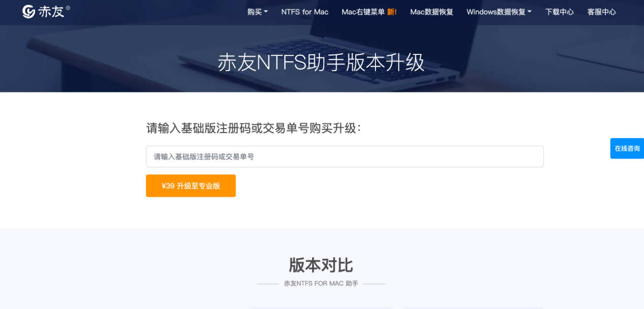Click the 赤友NTFS FOR MAC 助手 subtitle
Viewport: 644px width, 309px height.
point(322,284)
